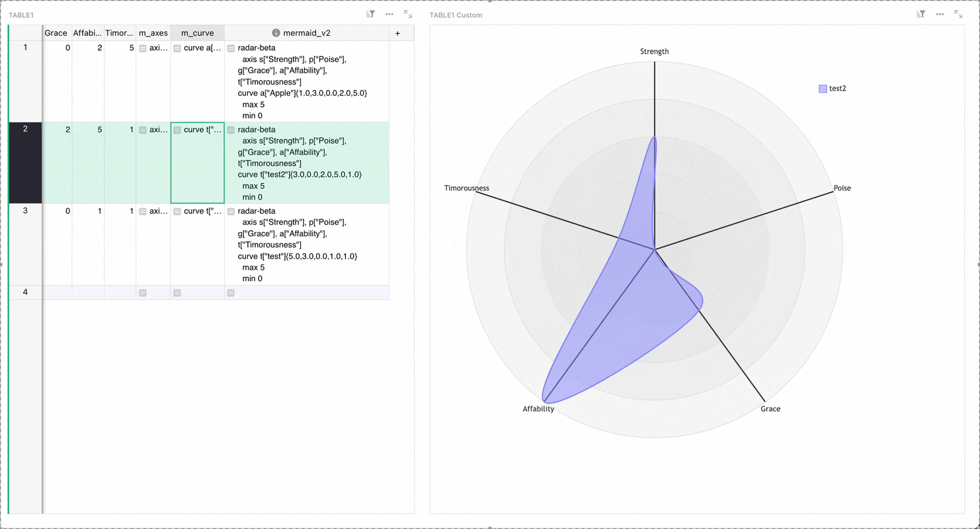
Task: Click the cell editor icon in row 3 m_curve
Action: tap(177, 211)
